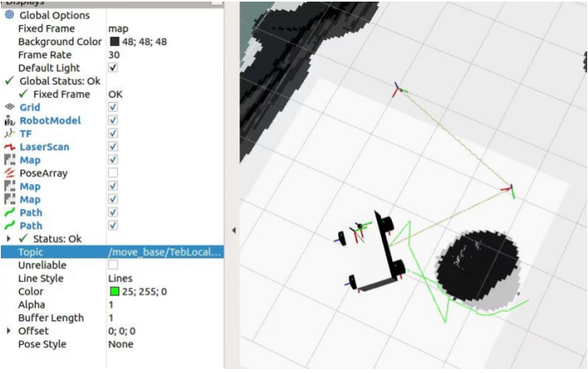Select the LaserScan display icon
This screenshot has width=588, height=373.
click(10, 147)
